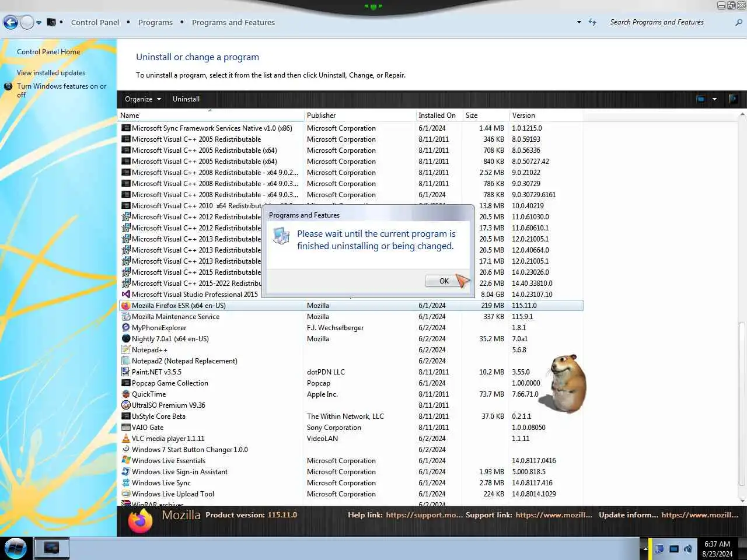Select Windows Live Sign-in Assistant icon

click(125, 472)
